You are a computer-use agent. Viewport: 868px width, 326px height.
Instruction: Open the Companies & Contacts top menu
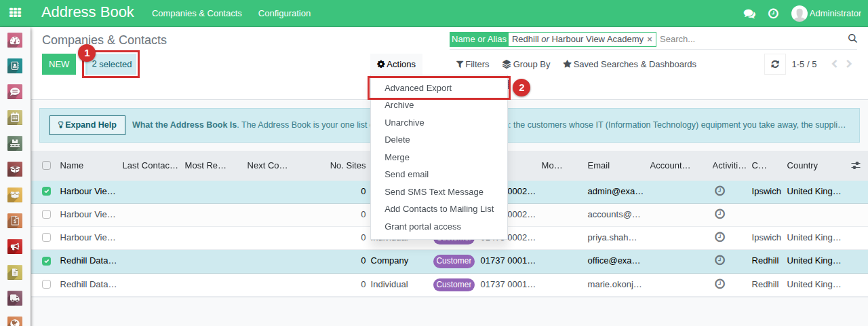click(x=197, y=14)
